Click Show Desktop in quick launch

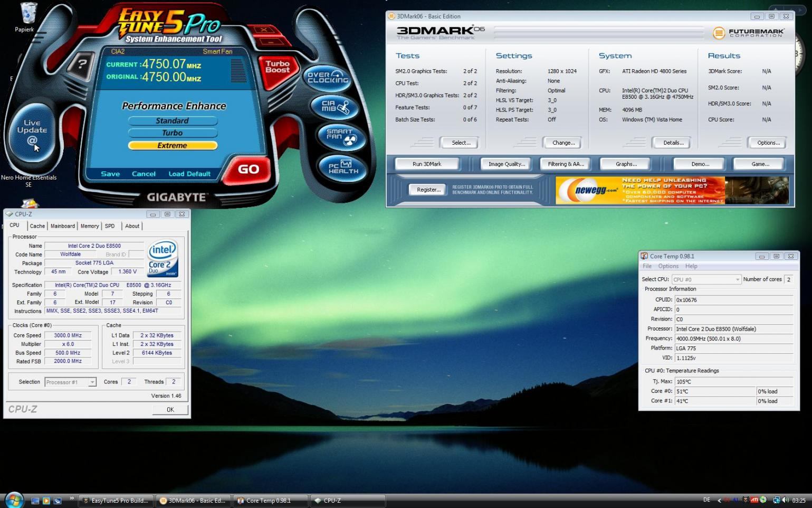35,501
